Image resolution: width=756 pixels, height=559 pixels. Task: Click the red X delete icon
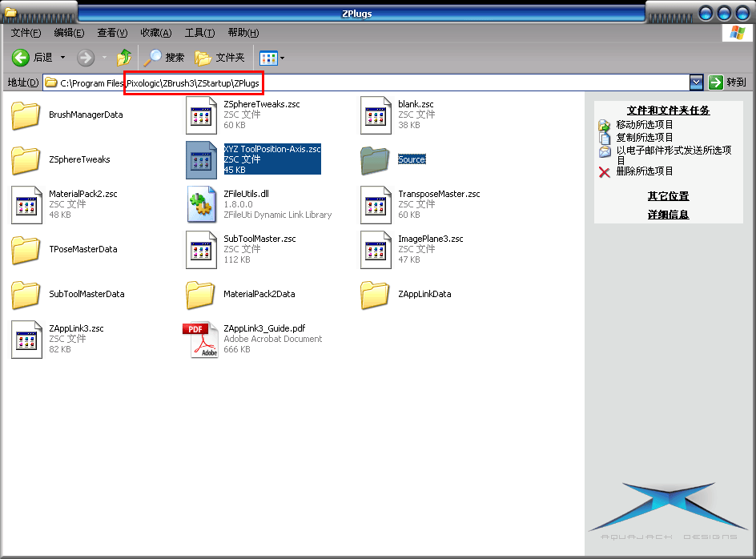coord(604,171)
